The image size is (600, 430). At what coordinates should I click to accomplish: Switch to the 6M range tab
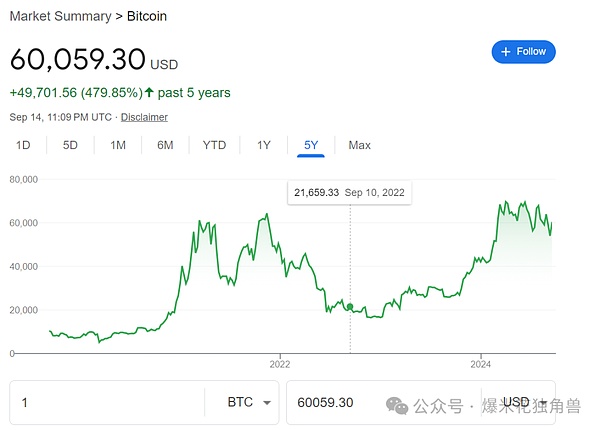tap(165, 145)
